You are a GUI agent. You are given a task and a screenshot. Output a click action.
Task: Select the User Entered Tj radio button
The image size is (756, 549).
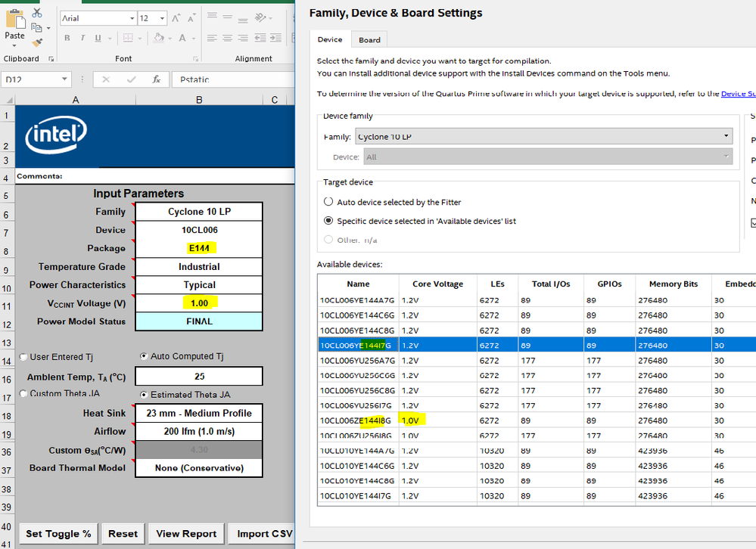click(23, 357)
